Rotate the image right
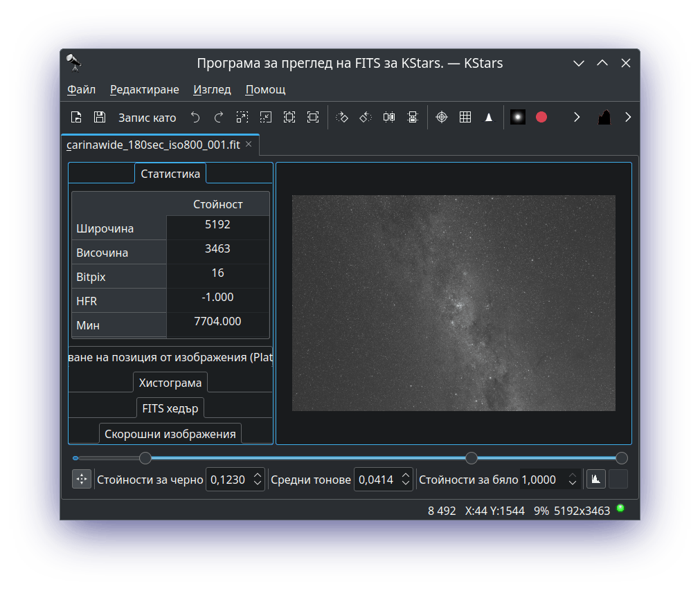Viewport: 700px width, 591px height. (342, 118)
